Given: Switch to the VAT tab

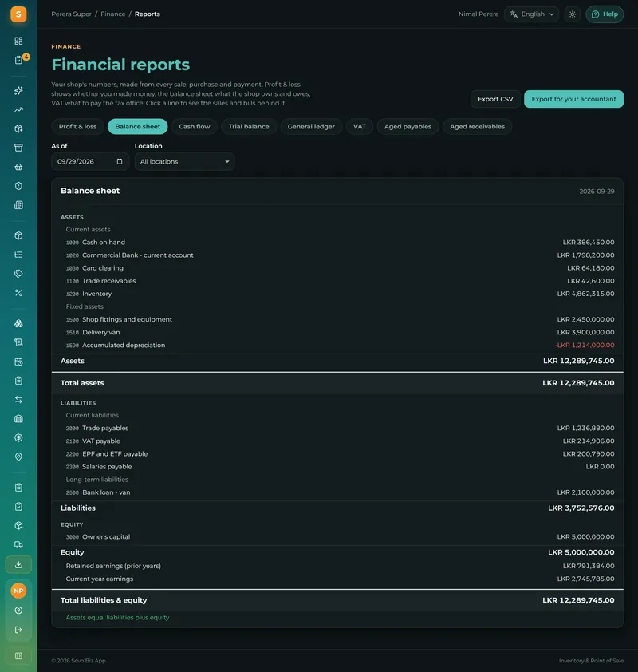Looking at the screenshot, I should 360,126.
